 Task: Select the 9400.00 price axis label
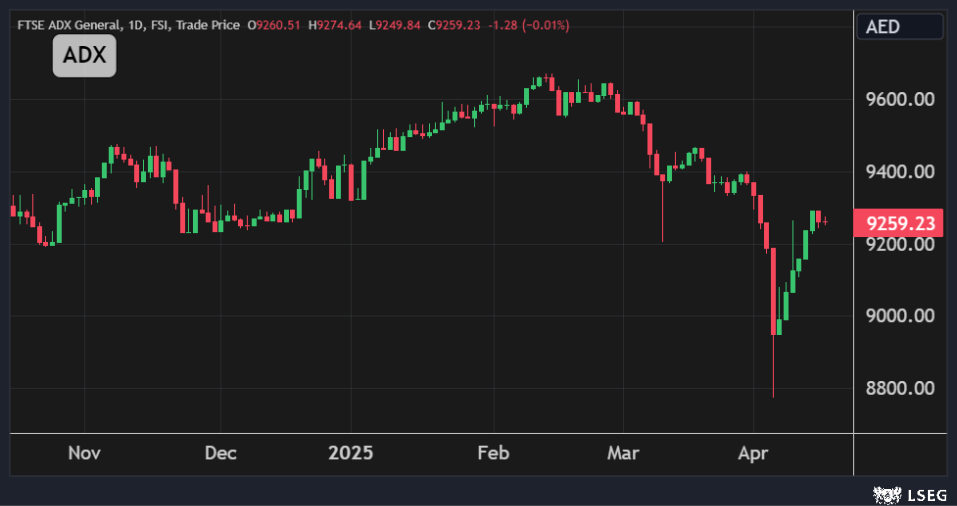pos(899,172)
